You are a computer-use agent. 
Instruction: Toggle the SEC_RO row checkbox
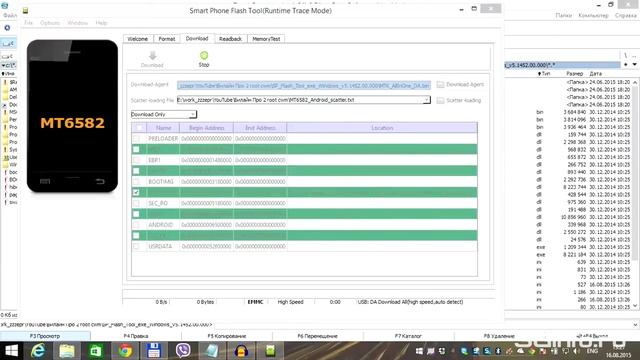[x=136, y=203]
